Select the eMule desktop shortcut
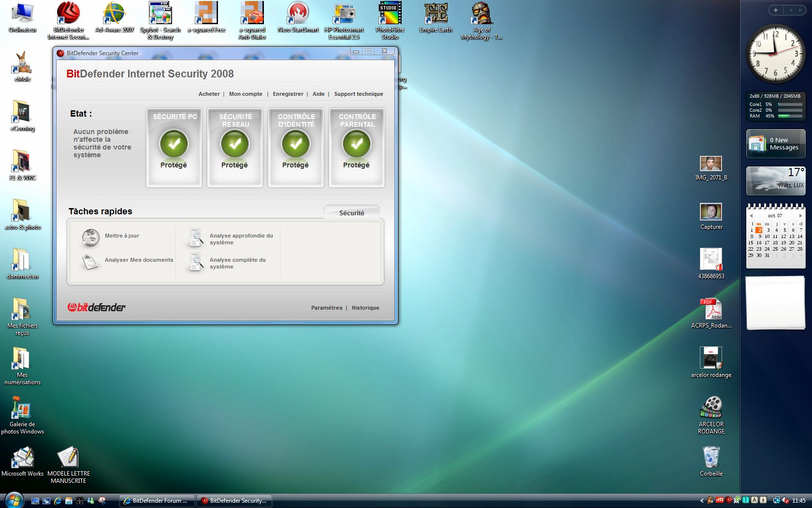Image resolution: width=812 pixels, height=508 pixels. click(22, 66)
